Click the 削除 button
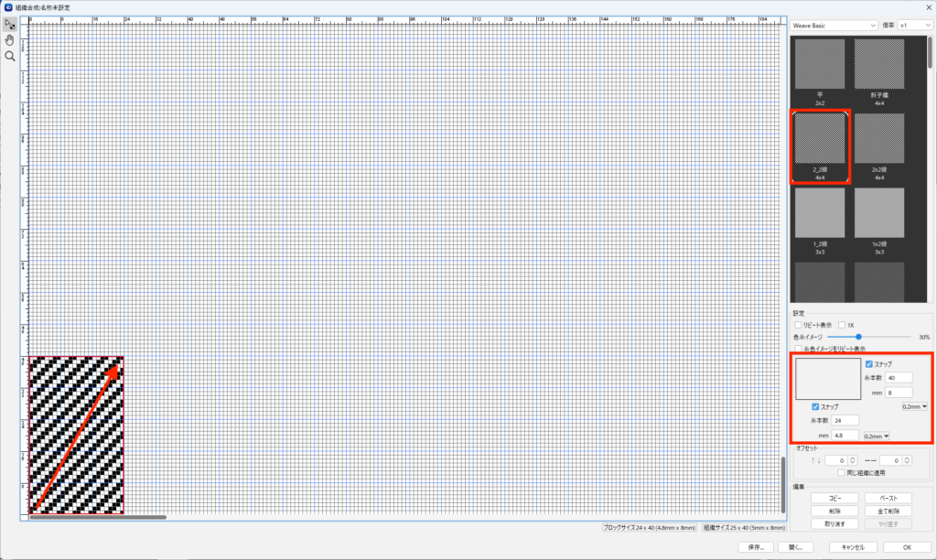 (835, 512)
